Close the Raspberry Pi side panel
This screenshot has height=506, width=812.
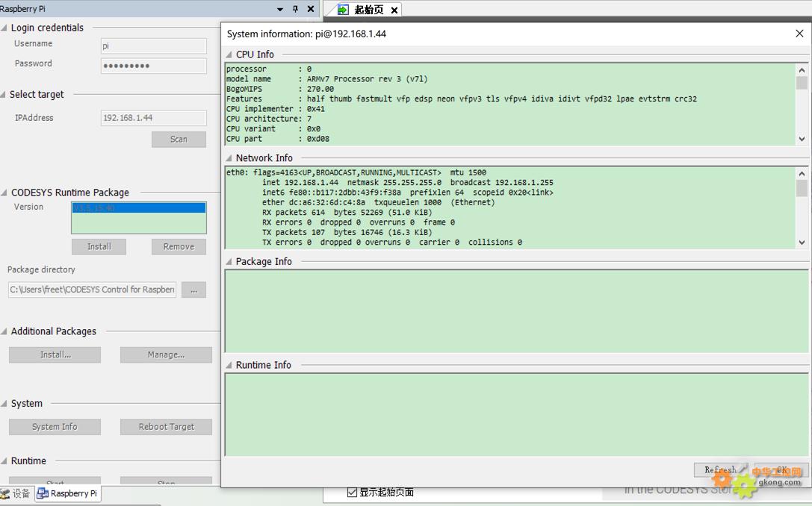pyautogui.click(x=311, y=9)
